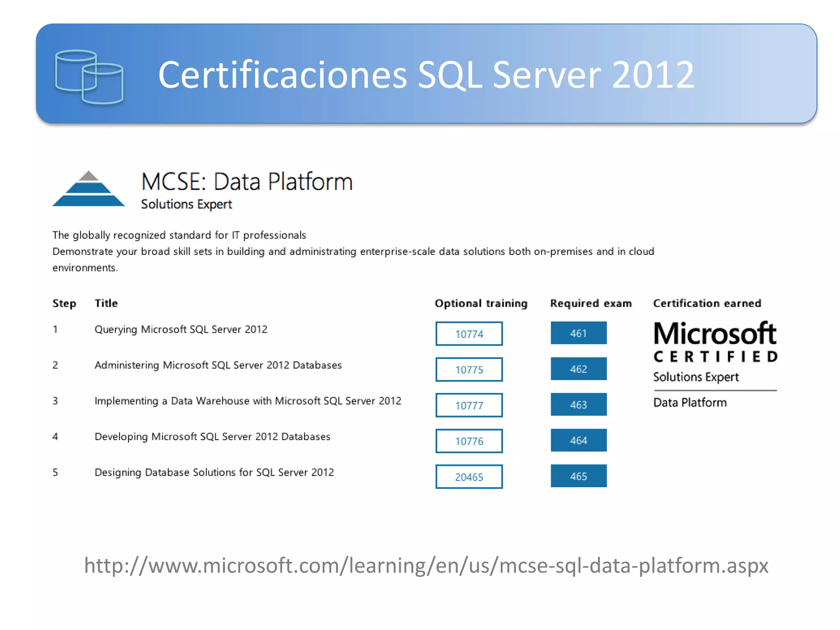Image resolution: width=840 pixels, height=630 pixels.
Task: Click the database cylinders icon in header
Action: 89,77
